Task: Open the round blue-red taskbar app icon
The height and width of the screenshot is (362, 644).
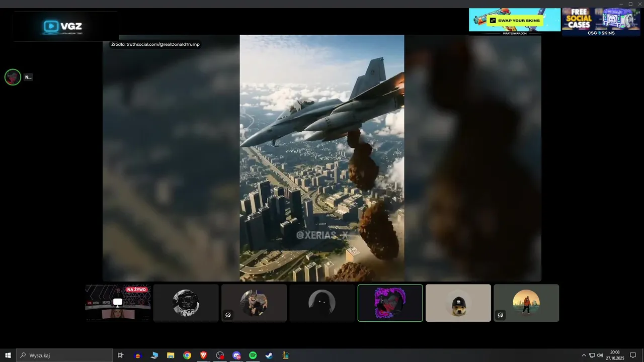Action: pos(138,355)
